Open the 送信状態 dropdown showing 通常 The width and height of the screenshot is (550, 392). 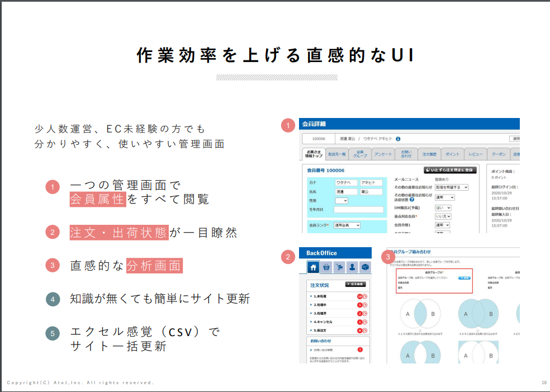(445, 197)
